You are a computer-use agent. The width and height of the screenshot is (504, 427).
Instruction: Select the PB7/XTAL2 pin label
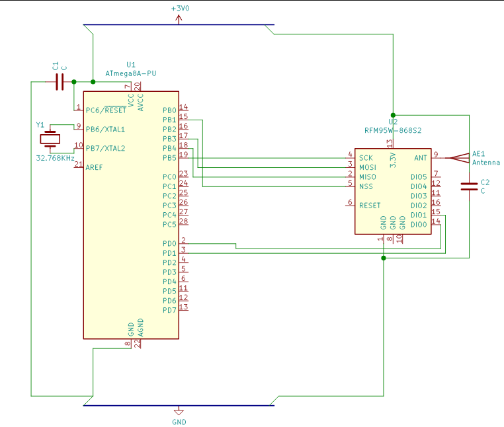coord(105,149)
